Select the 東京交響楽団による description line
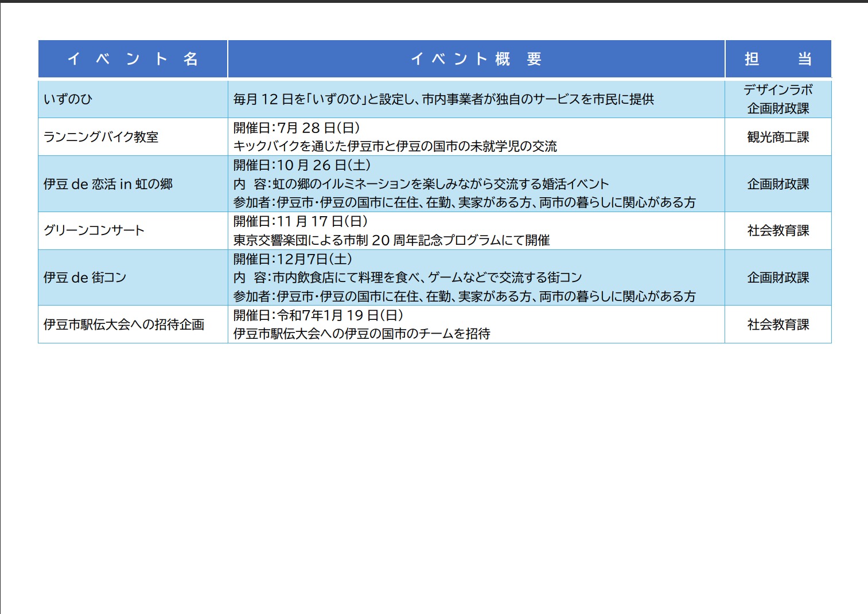The width and height of the screenshot is (868, 614). point(391,240)
